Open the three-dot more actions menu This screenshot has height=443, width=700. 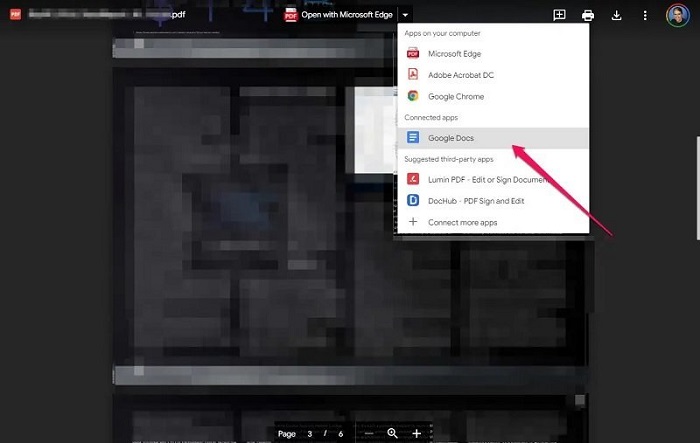pos(645,16)
